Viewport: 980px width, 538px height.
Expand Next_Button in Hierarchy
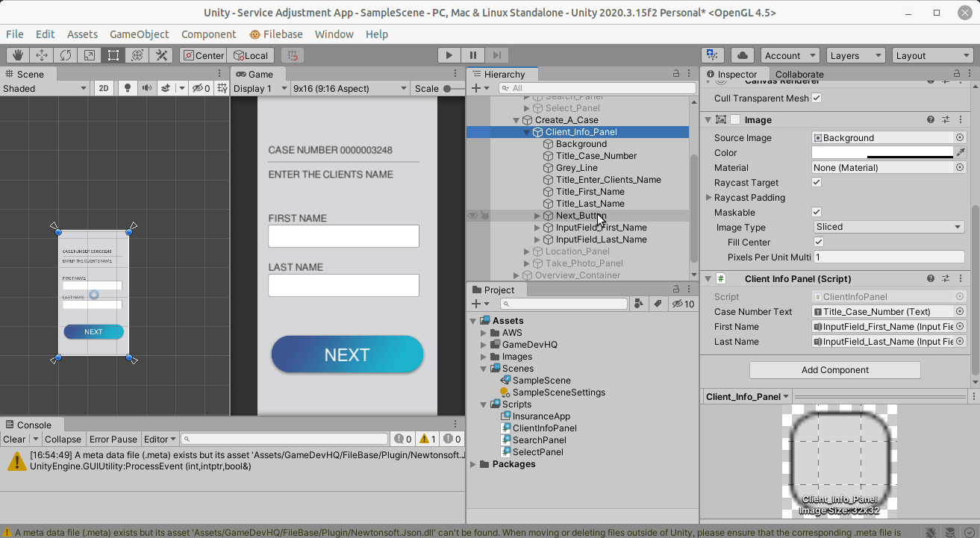pyautogui.click(x=537, y=216)
